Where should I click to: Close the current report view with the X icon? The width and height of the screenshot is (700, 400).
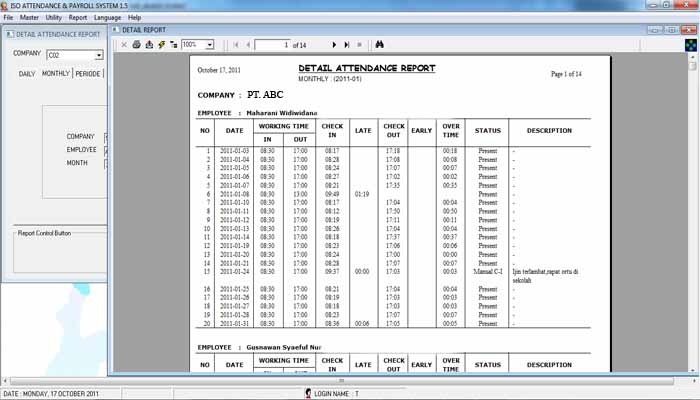124,45
